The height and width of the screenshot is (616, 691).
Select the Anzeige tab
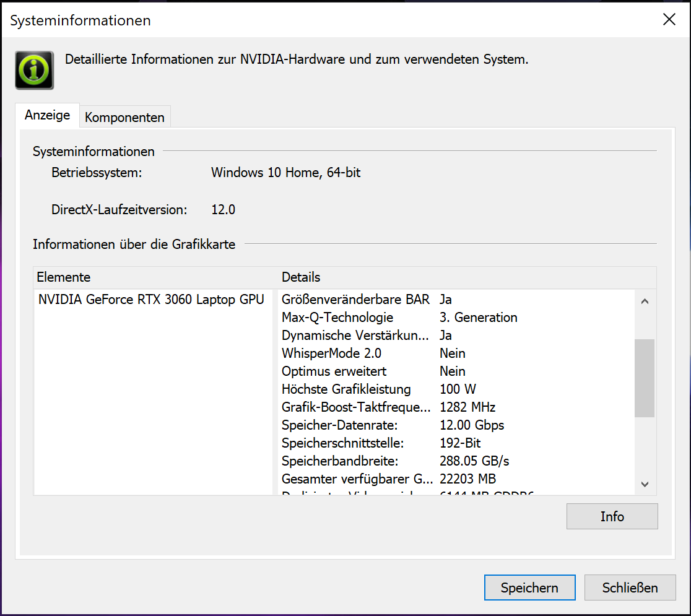click(x=47, y=116)
